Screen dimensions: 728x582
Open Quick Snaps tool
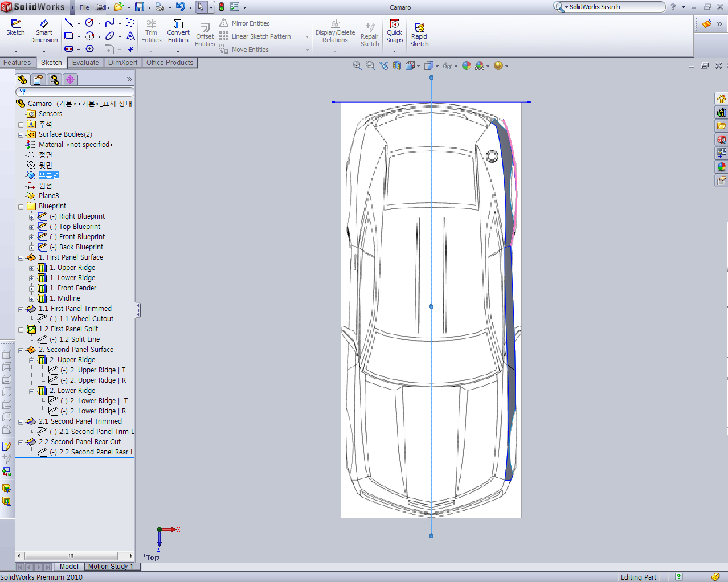(x=394, y=31)
